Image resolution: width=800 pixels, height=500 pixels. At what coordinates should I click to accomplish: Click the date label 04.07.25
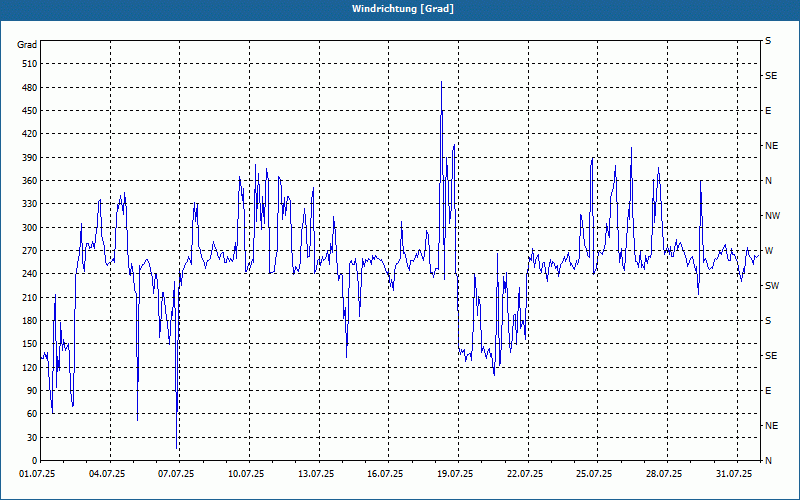pos(107,474)
